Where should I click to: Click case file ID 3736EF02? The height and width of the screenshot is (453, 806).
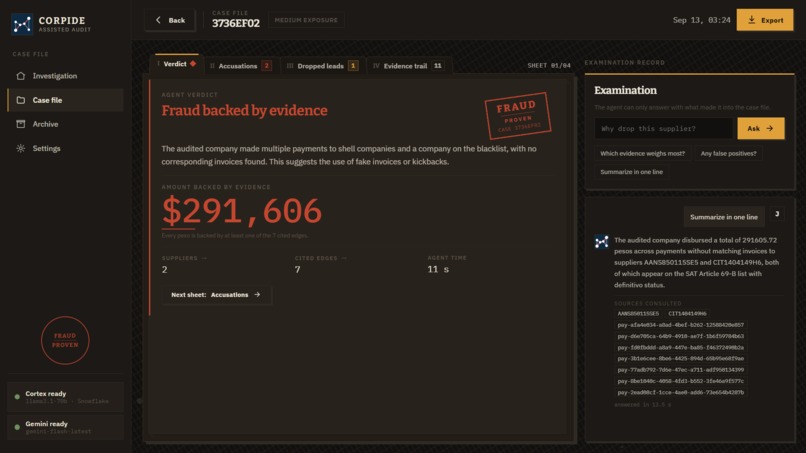tap(236, 23)
